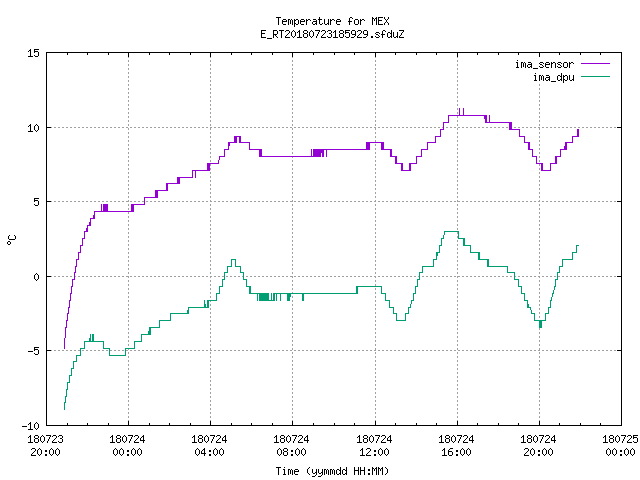Click the file name E_RT20180723185929.sfduZ

click(x=332, y=34)
